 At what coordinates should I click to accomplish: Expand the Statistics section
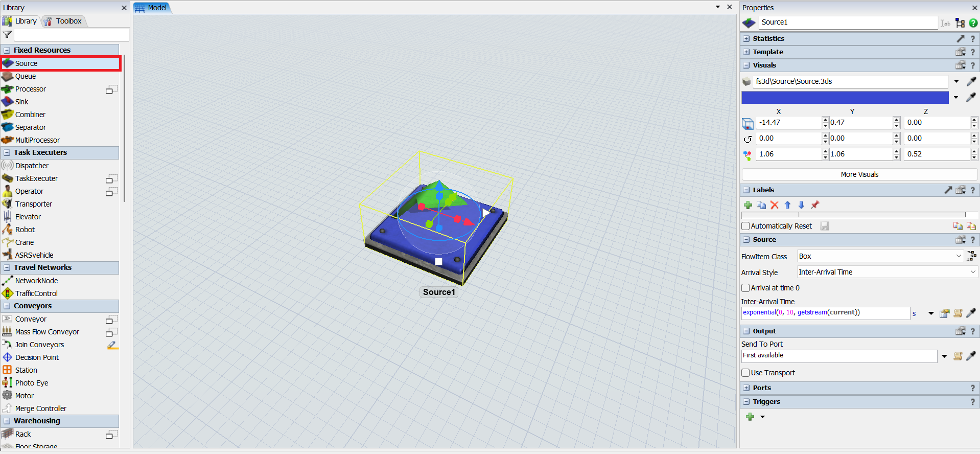[x=746, y=39]
